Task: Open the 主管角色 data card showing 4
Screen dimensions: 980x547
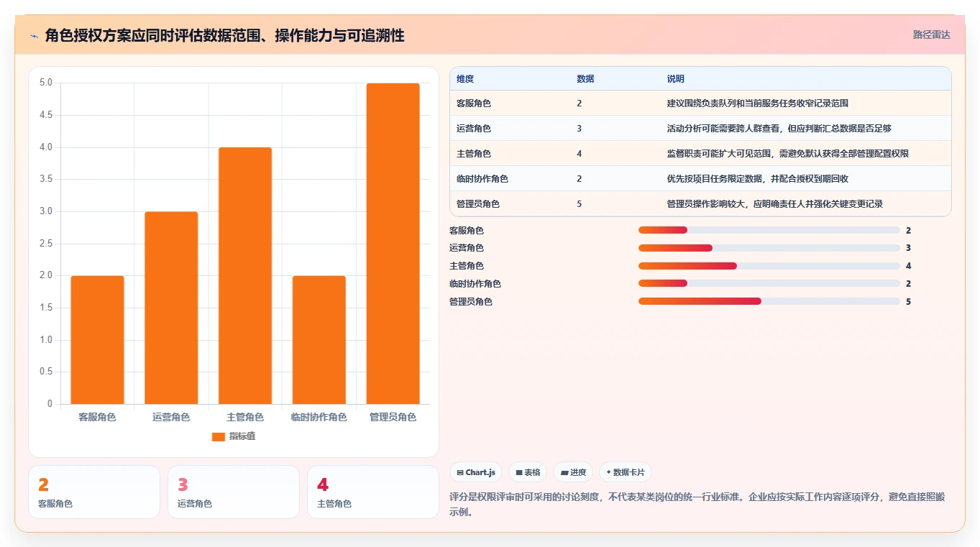Action: [373, 492]
